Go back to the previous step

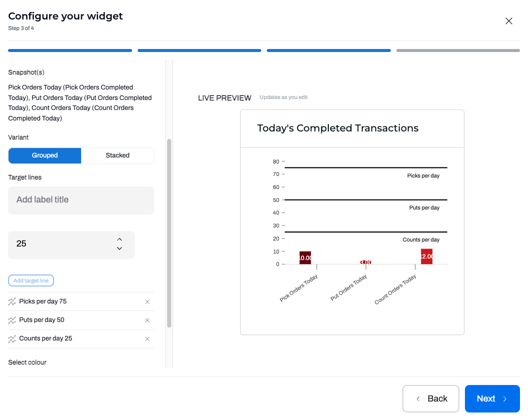[431, 398]
